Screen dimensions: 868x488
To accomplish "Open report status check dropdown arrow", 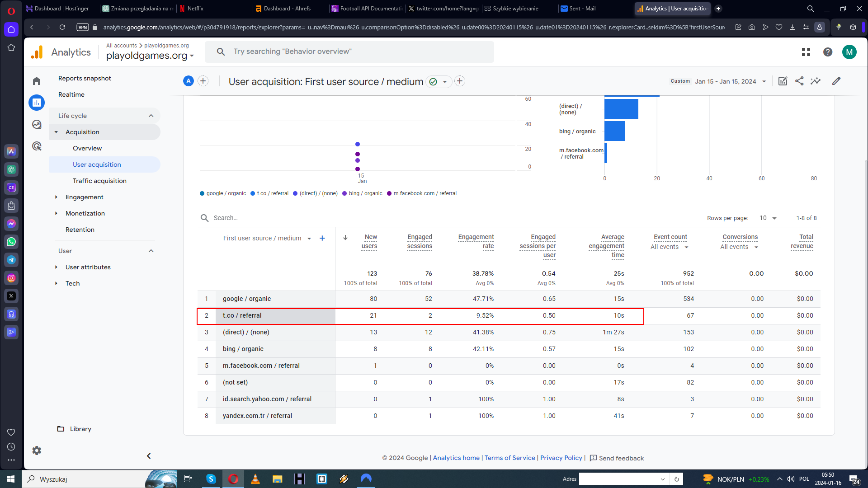I will (445, 82).
